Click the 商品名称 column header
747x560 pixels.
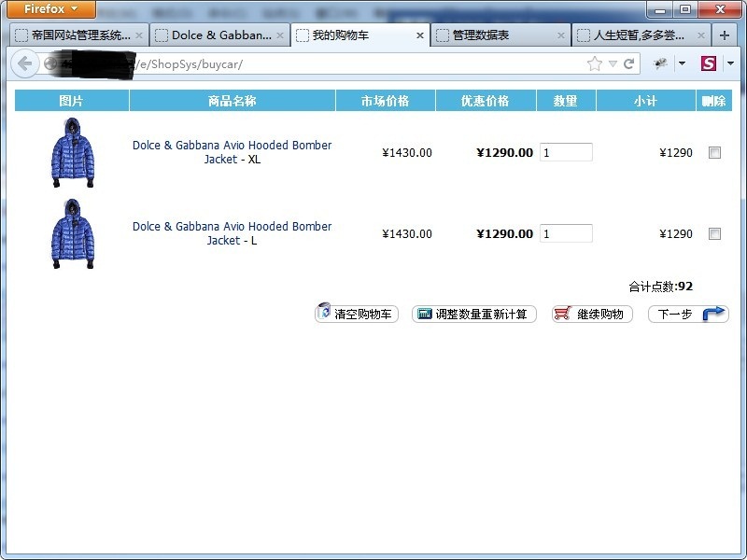(x=232, y=101)
